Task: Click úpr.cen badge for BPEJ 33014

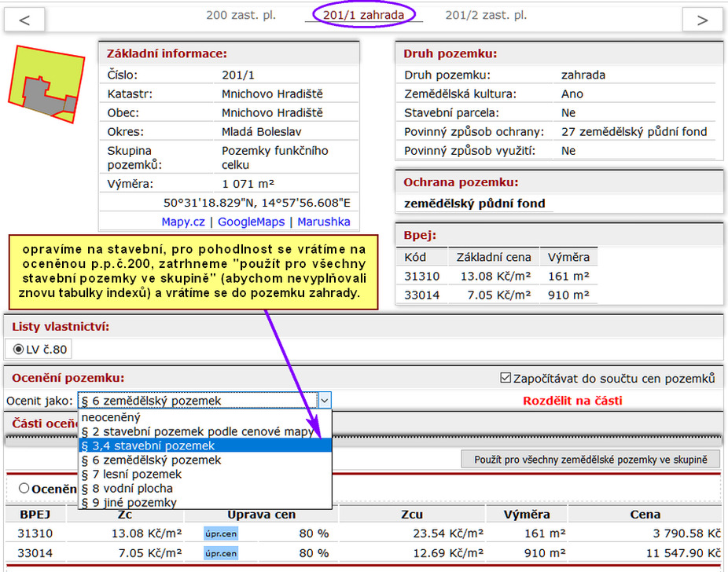Action: (x=221, y=553)
